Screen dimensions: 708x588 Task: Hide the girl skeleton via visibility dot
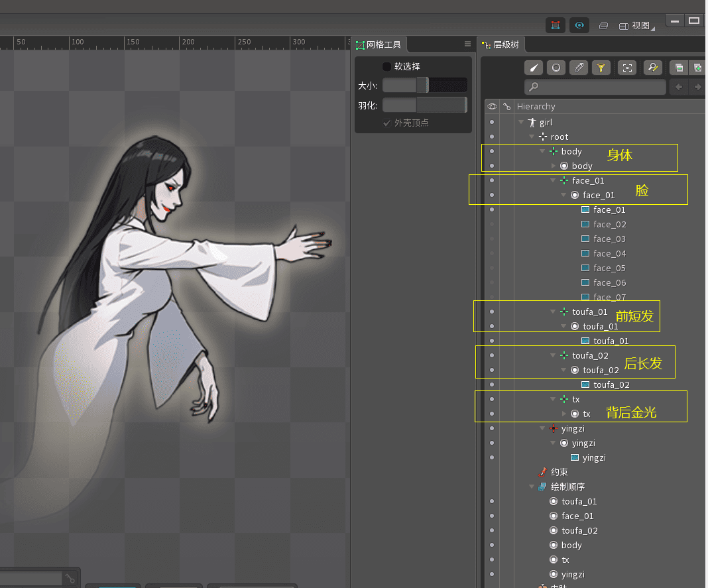[x=492, y=123]
